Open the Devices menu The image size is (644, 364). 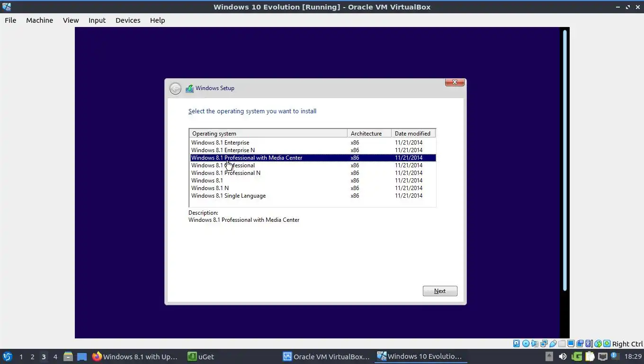click(128, 20)
